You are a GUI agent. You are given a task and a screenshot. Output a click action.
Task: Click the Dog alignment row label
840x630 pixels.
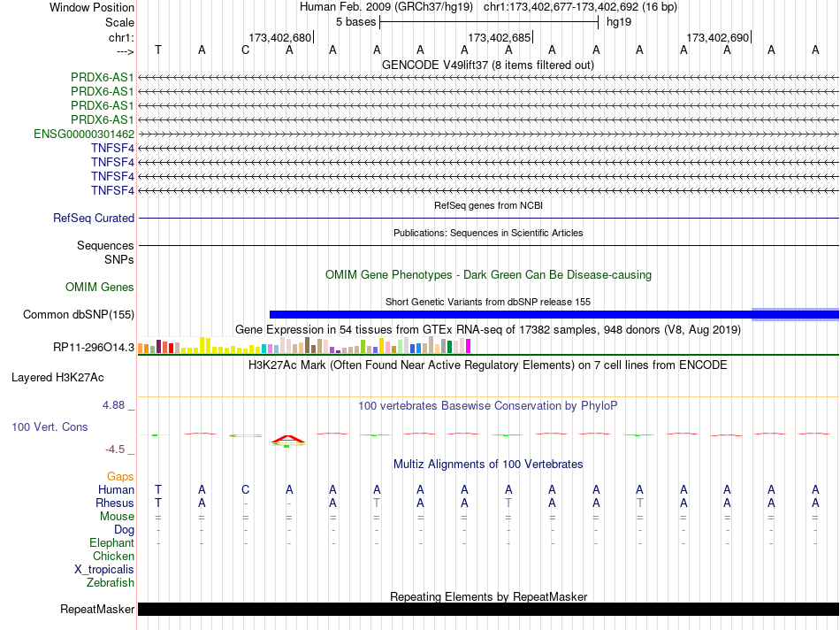tap(124, 530)
